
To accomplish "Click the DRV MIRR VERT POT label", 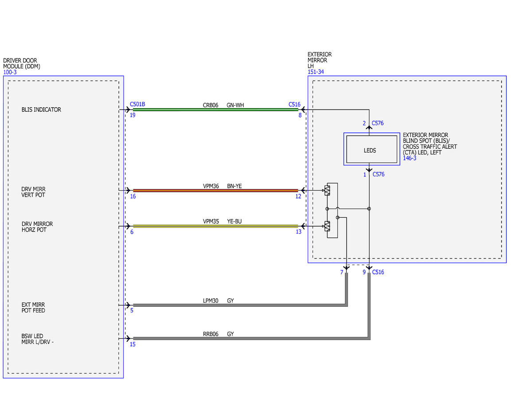I will [x=33, y=192].
